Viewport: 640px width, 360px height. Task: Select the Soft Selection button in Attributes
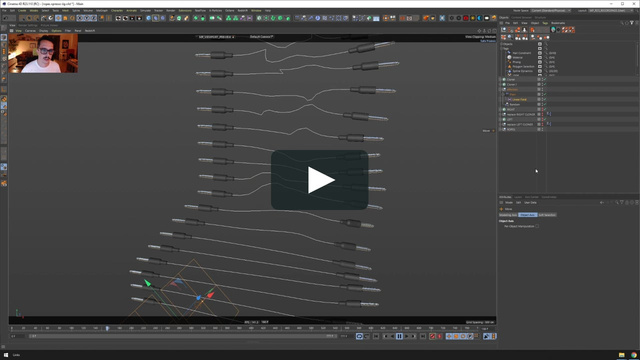tap(547, 215)
